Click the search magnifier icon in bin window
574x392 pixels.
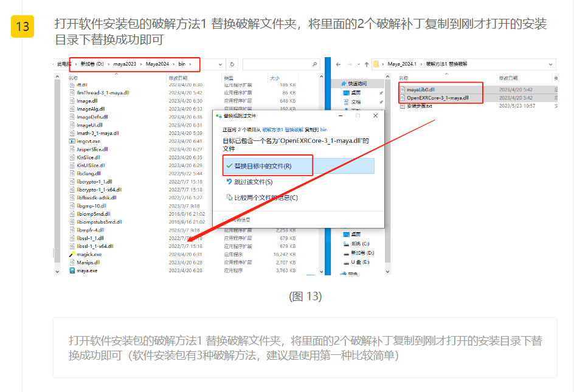tap(314, 64)
